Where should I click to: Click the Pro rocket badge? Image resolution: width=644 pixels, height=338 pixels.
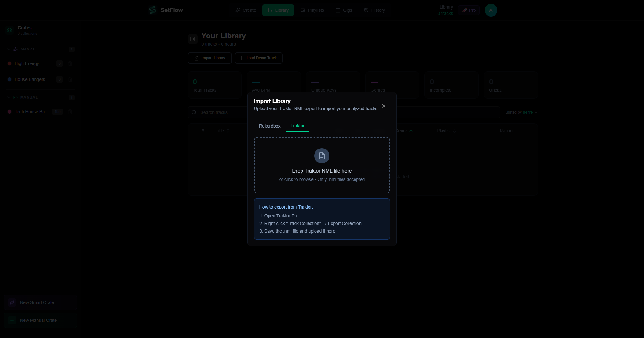pyautogui.click(x=469, y=10)
